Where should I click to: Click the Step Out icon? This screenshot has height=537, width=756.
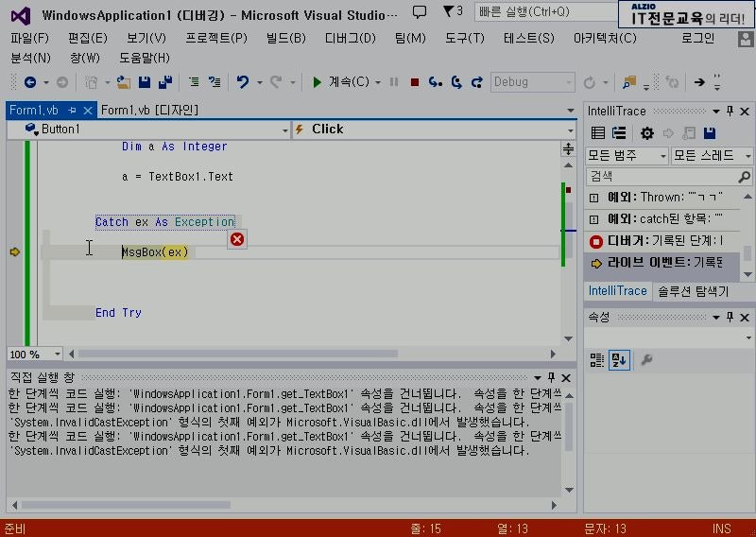click(x=477, y=82)
